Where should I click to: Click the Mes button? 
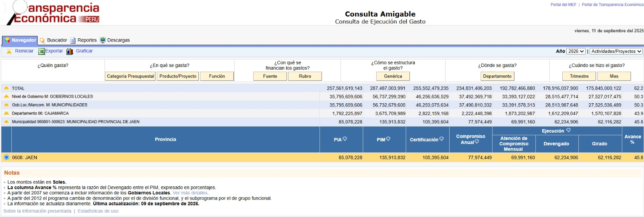[x=614, y=76]
